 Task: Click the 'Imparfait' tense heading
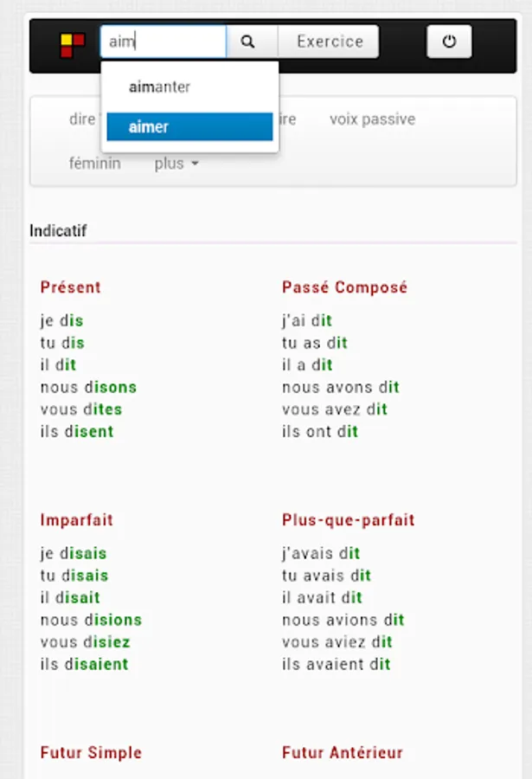(x=76, y=520)
